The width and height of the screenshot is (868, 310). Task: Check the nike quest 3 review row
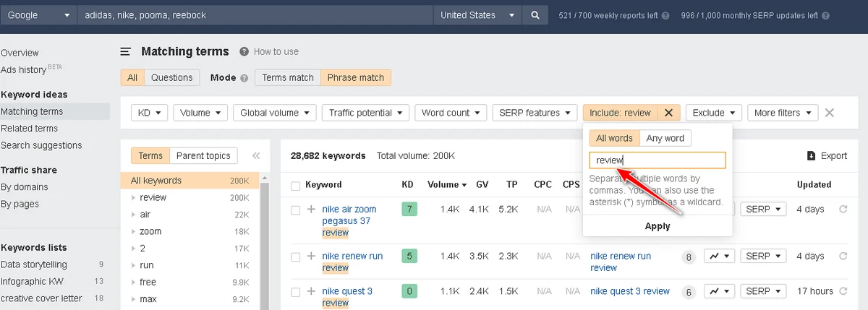tap(295, 292)
